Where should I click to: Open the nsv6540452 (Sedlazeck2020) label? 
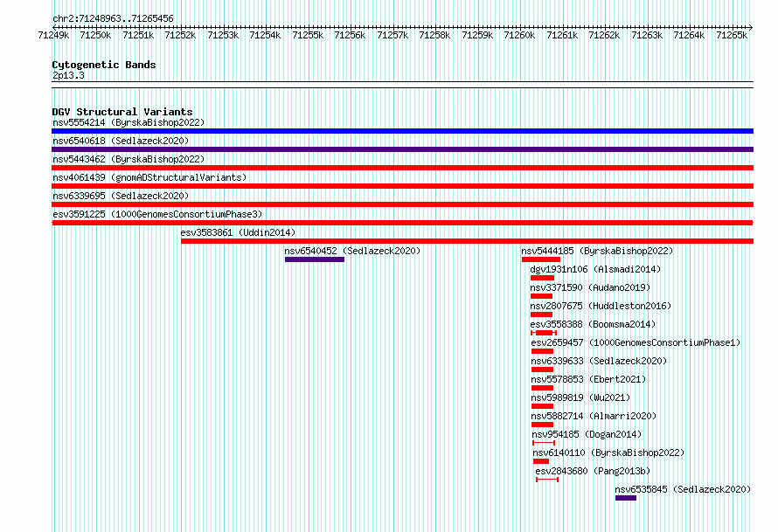352,251
